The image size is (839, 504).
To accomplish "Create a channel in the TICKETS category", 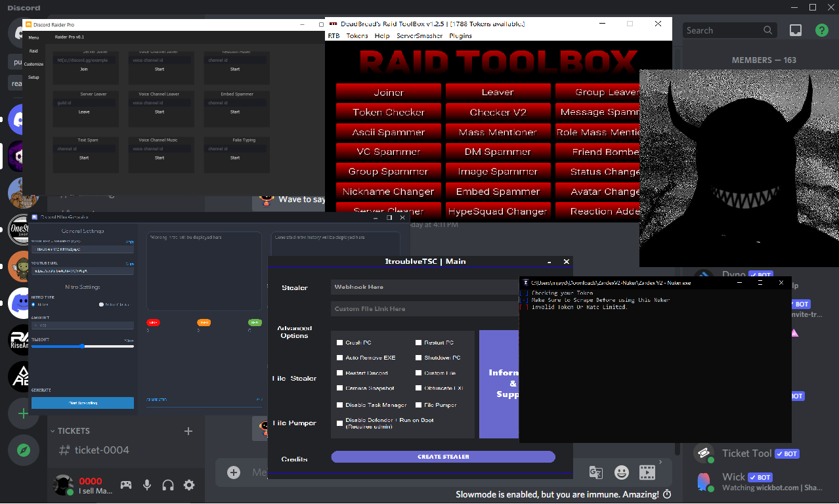I will [188, 431].
